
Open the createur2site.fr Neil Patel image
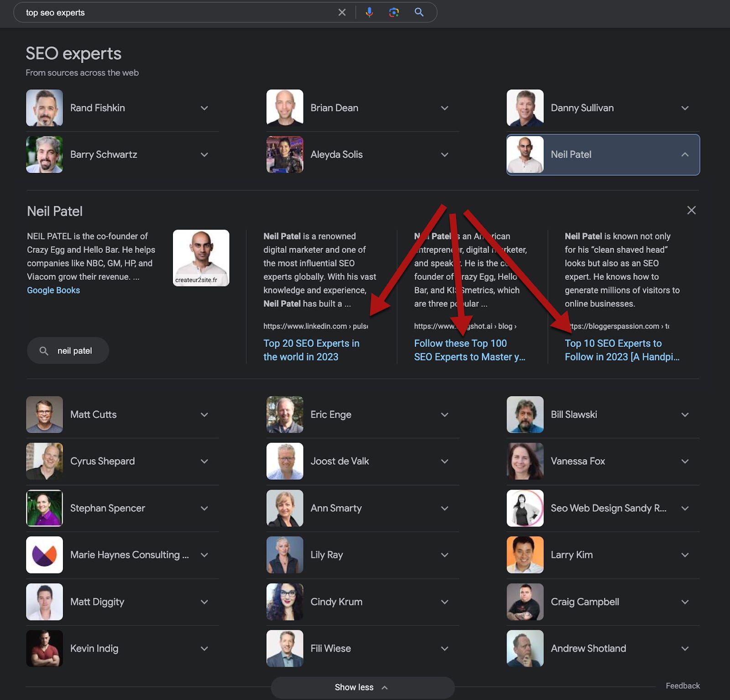[x=201, y=258]
